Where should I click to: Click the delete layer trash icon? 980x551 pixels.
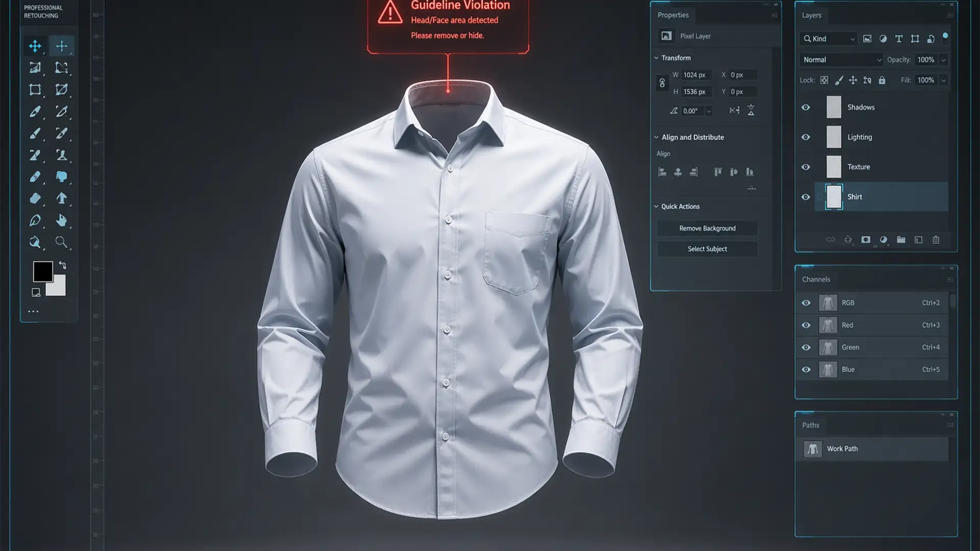tap(936, 240)
